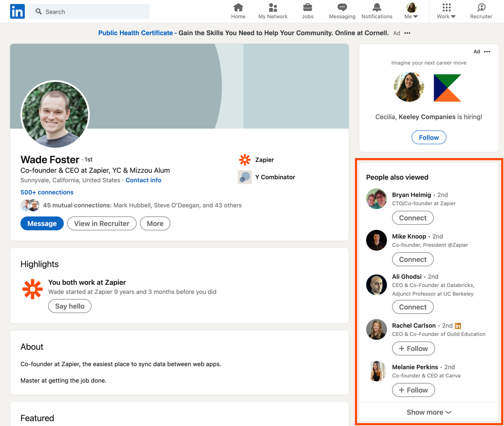Click Zapier logo in Highlights
This screenshot has width=504, height=426.
click(x=33, y=289)
